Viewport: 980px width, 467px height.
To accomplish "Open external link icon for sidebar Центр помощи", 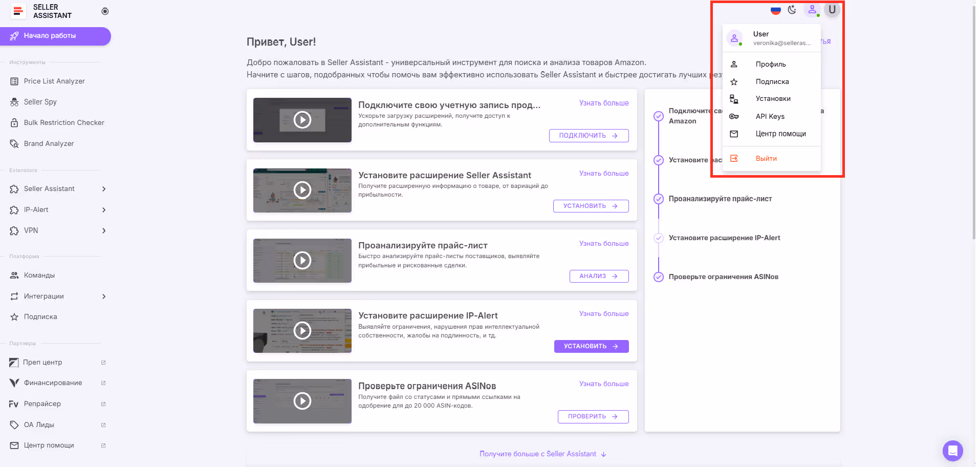I will (x=103, y=445).
